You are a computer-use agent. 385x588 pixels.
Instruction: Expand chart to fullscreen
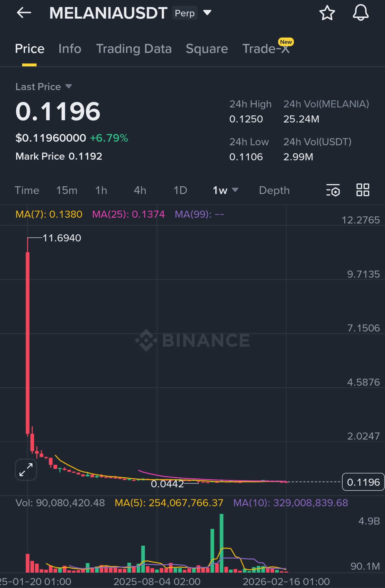point(26,470)
